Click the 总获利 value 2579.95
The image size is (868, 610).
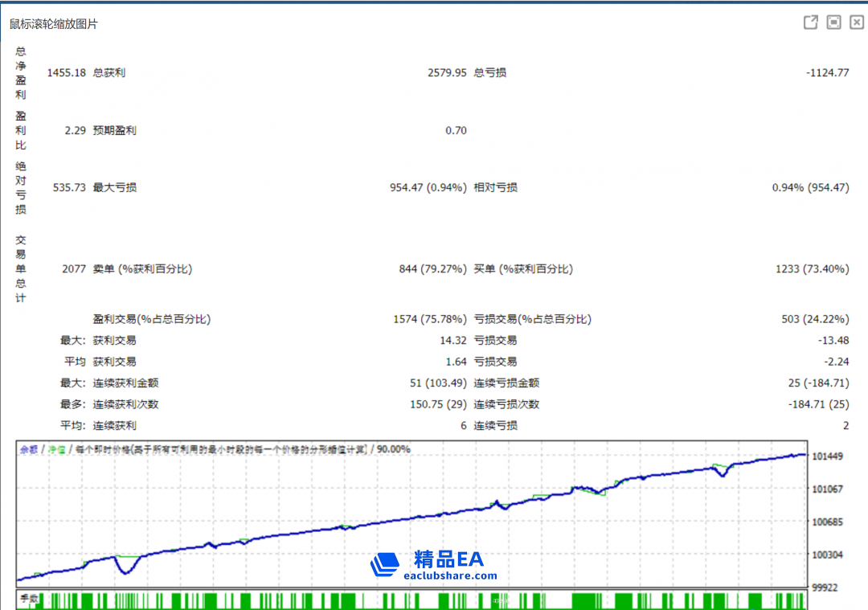(447, 72)
